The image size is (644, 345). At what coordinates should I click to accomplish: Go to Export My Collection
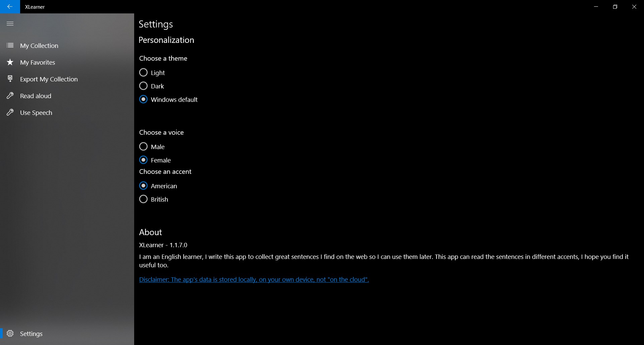pyautogui.click(x=49, y=79)
